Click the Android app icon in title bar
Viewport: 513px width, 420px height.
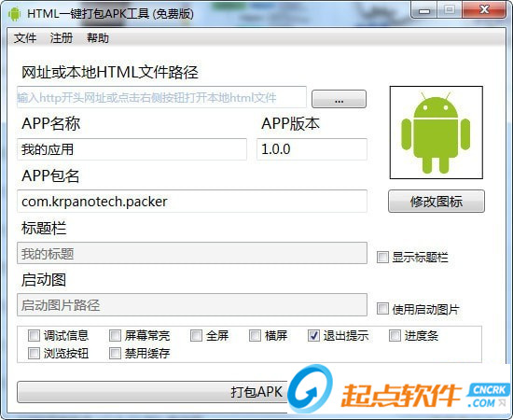[x=14, y=14]
